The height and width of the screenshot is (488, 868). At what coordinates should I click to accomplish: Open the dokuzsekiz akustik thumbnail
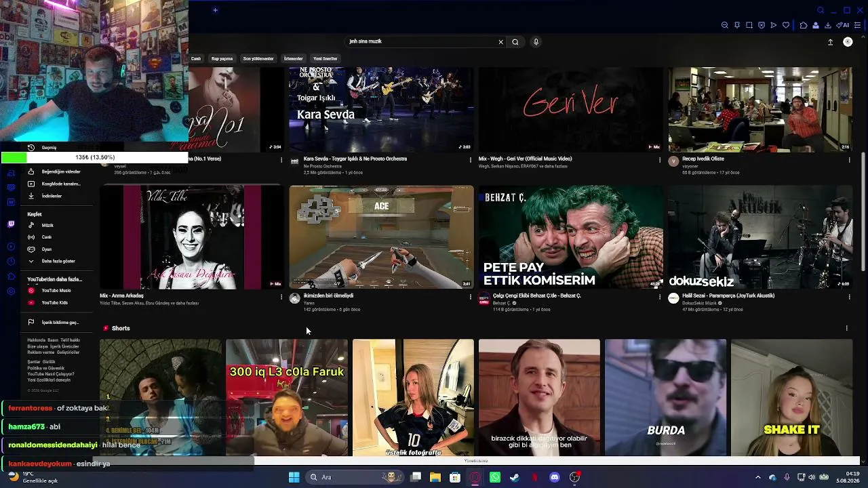760,237
